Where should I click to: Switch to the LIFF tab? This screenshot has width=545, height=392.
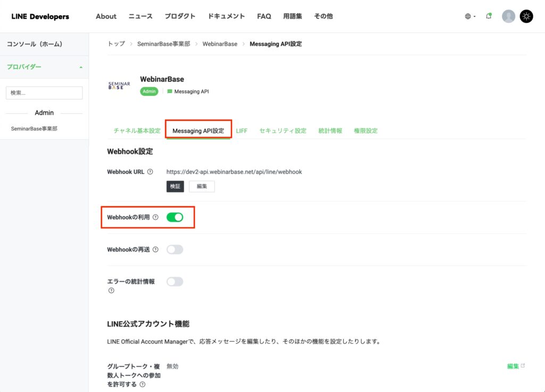(x=242, y=130)
